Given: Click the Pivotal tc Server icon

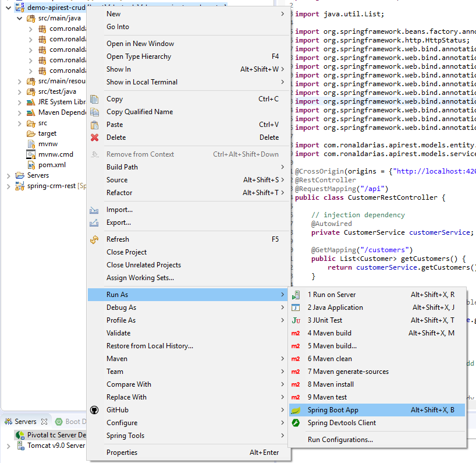Looking at the screenshot, I should coord(20,435).
